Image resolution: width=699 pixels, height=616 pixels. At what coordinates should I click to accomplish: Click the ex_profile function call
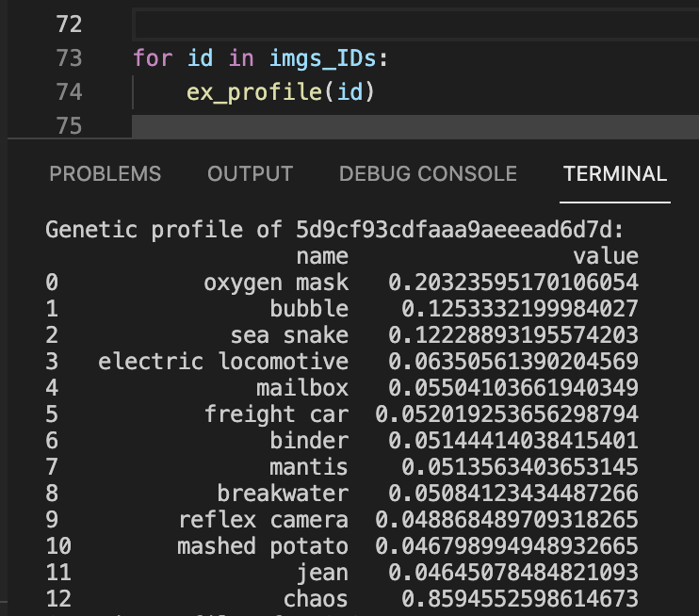coord(254,92)
